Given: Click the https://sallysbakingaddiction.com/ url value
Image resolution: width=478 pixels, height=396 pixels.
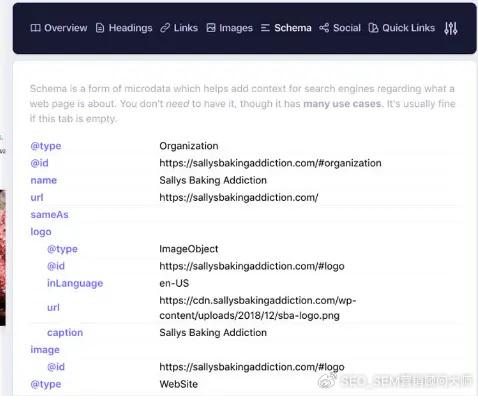Looking at the screenshot, I should 239,197.
